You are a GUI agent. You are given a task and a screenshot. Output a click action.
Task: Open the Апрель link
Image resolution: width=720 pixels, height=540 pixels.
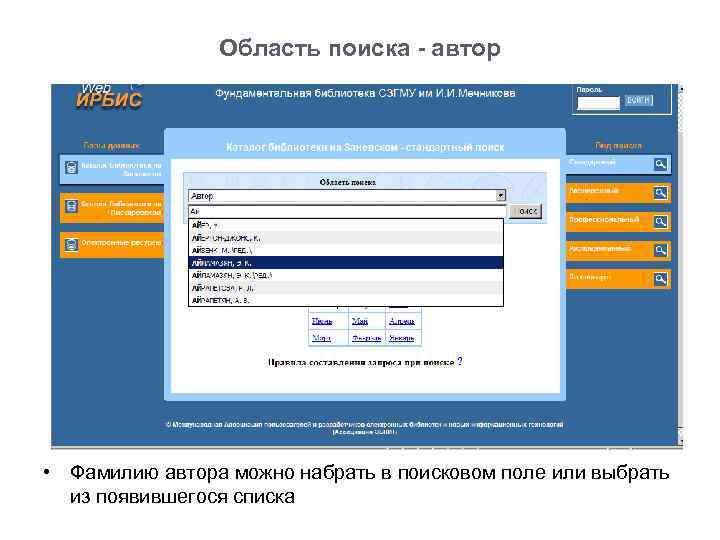pos(402,321)
